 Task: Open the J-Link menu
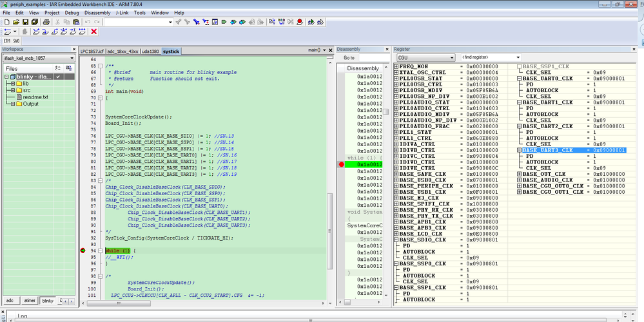pos(121,12)
